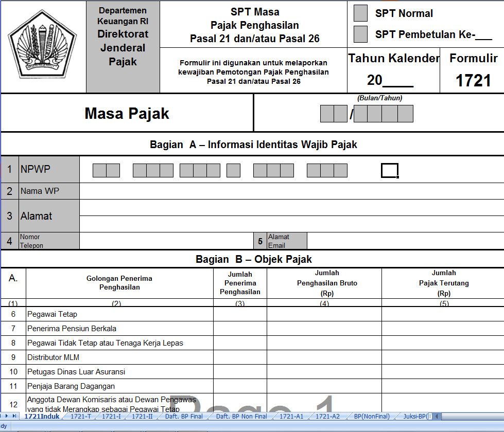Select Jumlah Penerima cell for Distributor MLM
The width and height of the screenshot is (504, 432).
[240, 357]
